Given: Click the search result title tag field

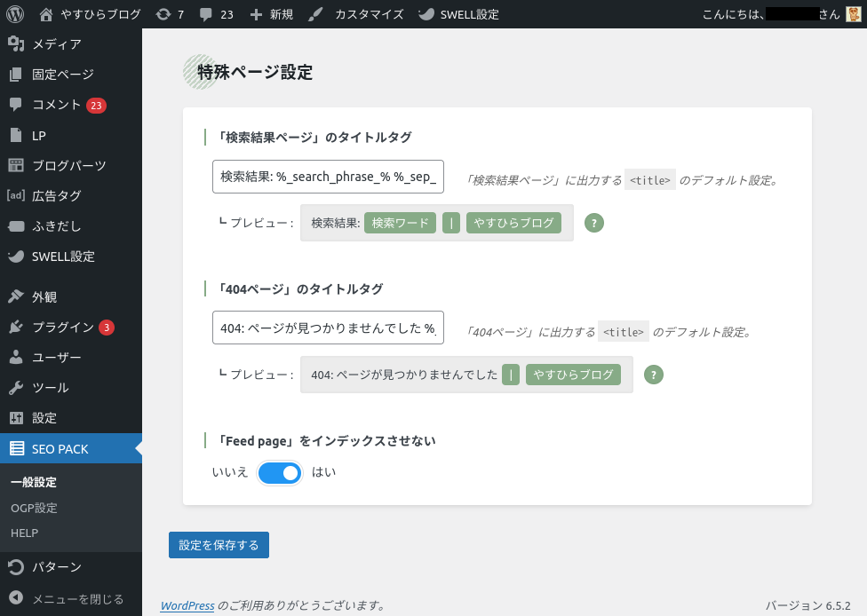Looking at the screenshot, I should 328,177.
